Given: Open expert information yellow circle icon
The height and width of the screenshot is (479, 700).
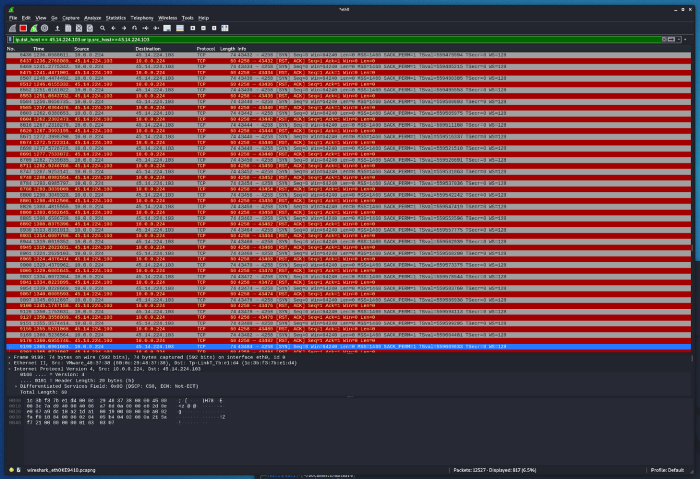Looking at the screenshot, I should pos(12,470).
